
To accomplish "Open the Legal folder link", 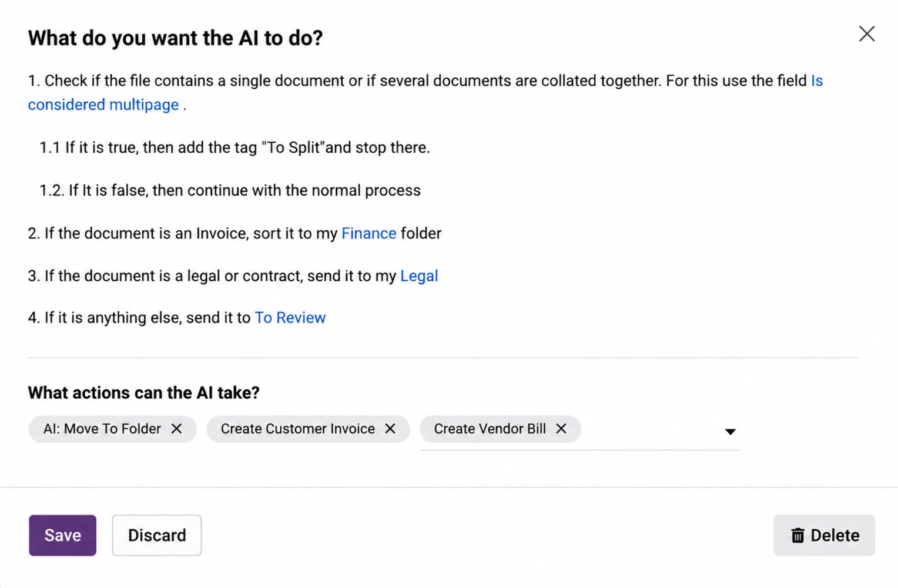I will pyautogui.click(x=419, y=276).
